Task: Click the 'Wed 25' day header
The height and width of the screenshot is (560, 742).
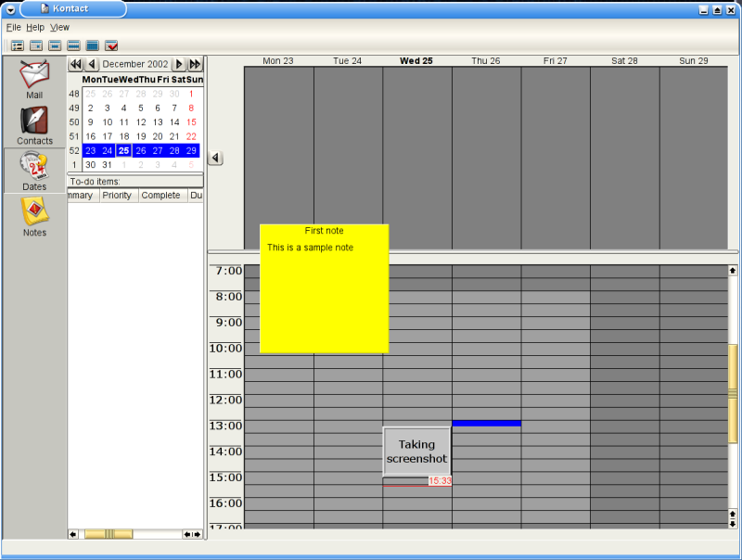Action: (x=416, y=61)
